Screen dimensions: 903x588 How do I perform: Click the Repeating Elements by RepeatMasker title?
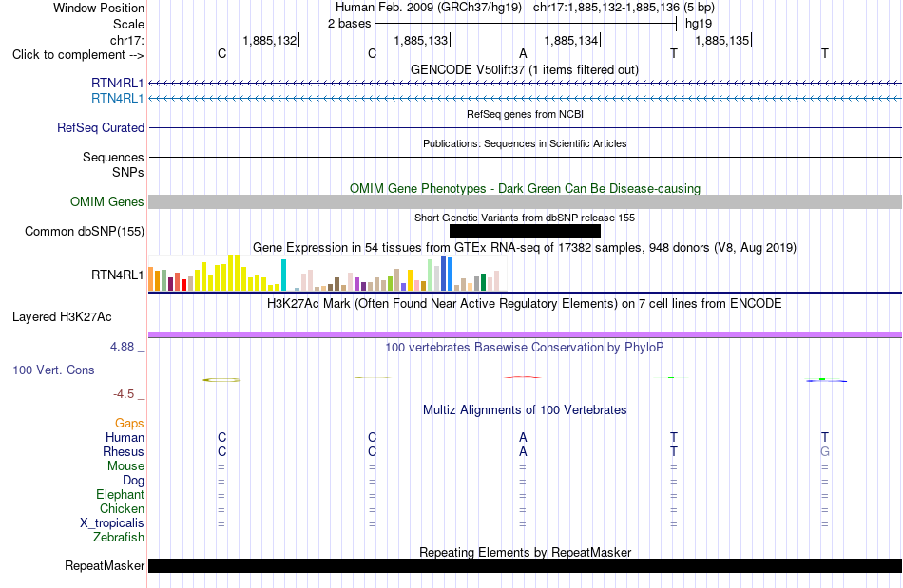[x=525, y=552]
